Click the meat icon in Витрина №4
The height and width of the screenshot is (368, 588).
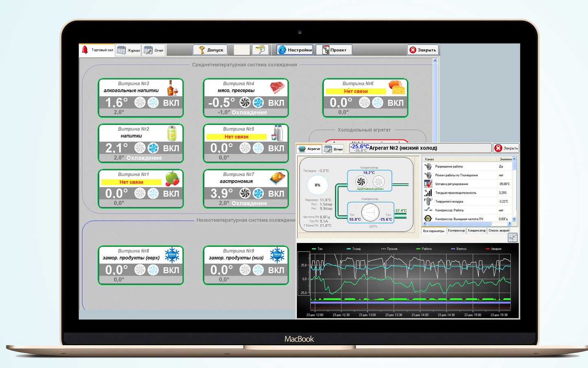tap(277, 88)
